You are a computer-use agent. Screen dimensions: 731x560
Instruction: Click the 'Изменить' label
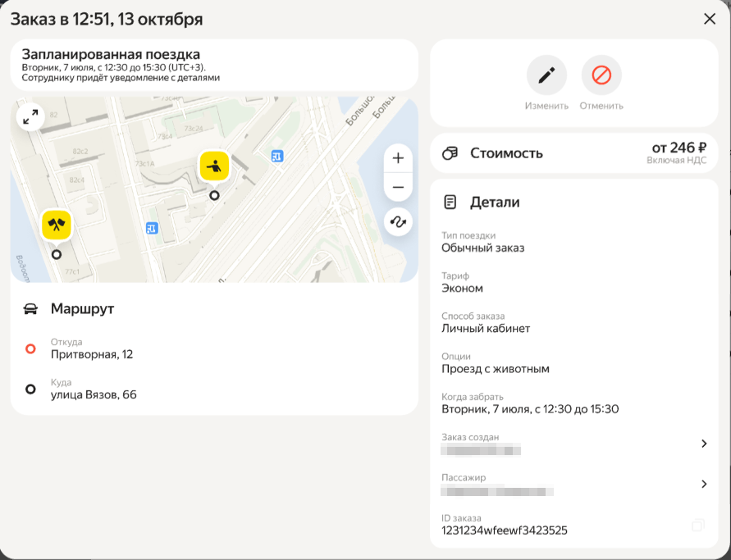pos(546,106)
